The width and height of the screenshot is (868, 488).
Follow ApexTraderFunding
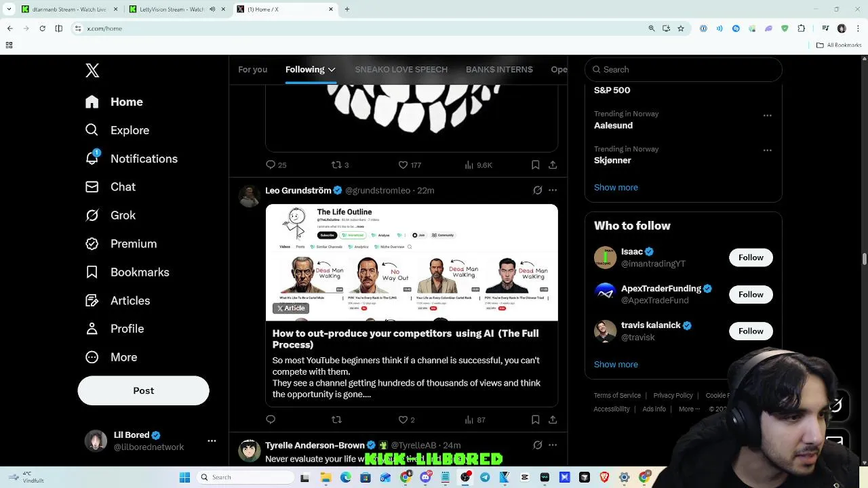[x=751, y=294]
